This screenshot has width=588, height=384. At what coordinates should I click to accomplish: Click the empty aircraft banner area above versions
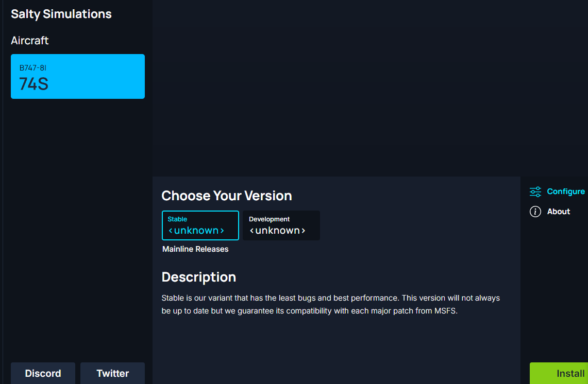click(x=369, y=88)
